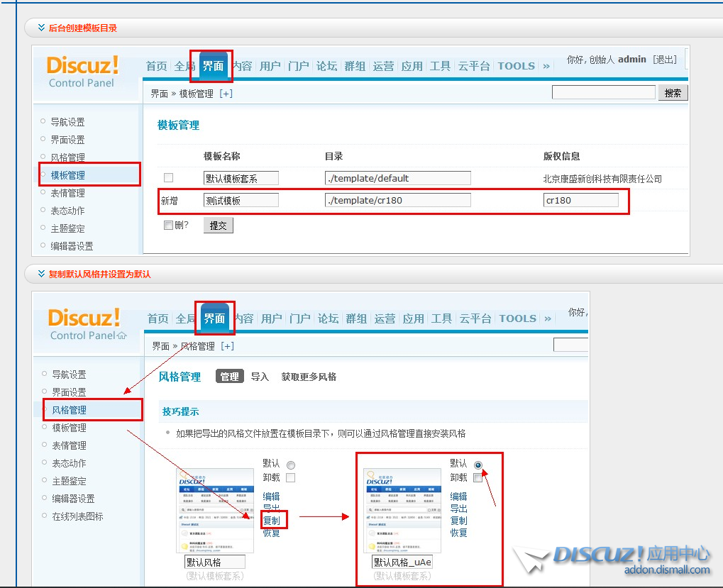The height and width of the screenshot is (588, 723).
Task: Check the 卸载 checkbox for 默认风格
Action: [x=290, y=478]
